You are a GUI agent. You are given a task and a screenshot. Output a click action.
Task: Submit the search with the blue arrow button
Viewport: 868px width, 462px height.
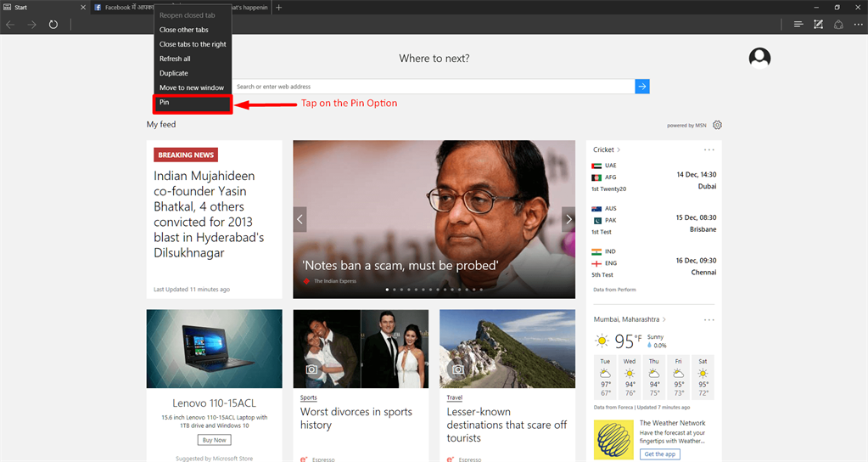[642, 87]
